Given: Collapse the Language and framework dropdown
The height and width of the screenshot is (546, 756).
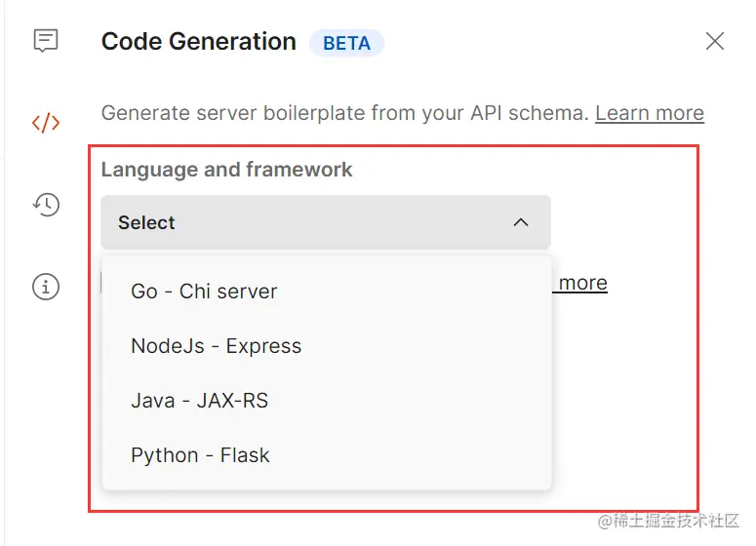Looking at the screenshot, I should [326, 222].
